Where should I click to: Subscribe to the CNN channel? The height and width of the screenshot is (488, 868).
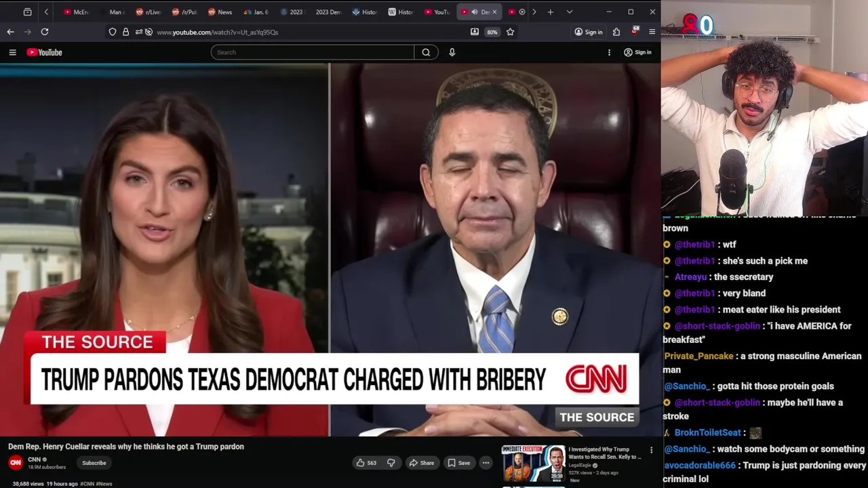click(x=94, y=463)
